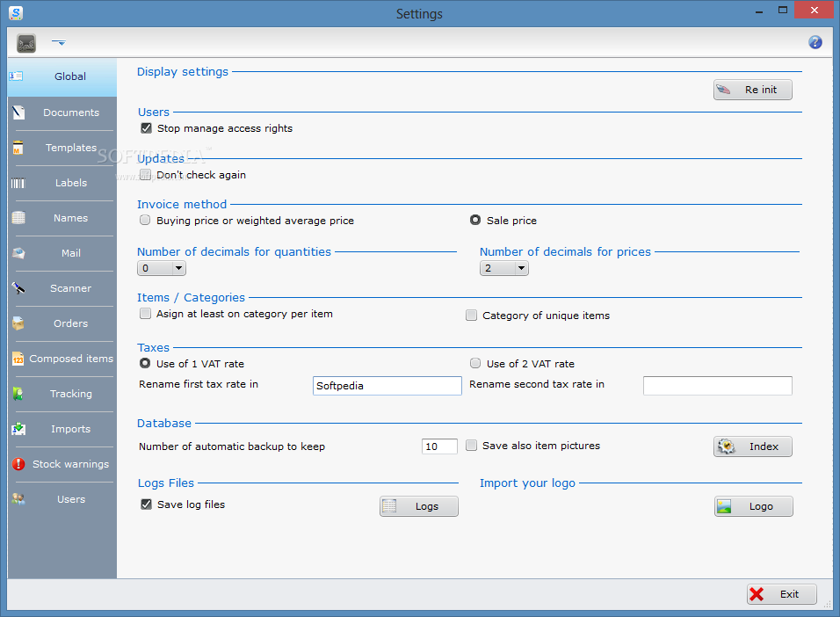
Task: Open decimals for quantities dropdown
Action: [162, 268]
